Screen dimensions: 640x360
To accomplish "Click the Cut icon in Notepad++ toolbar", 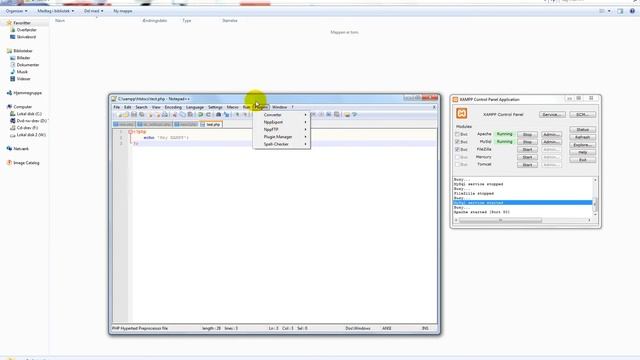I will (x=175, y=115).
